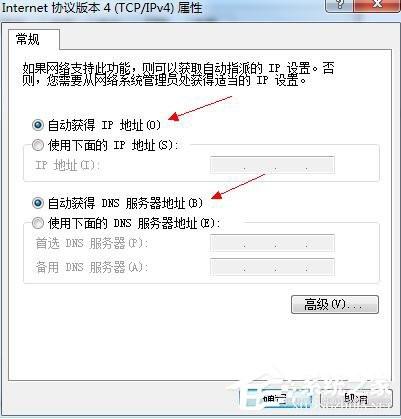Confirm with the 确定 button
401x419 pixels.
click(x=275, y=398)
